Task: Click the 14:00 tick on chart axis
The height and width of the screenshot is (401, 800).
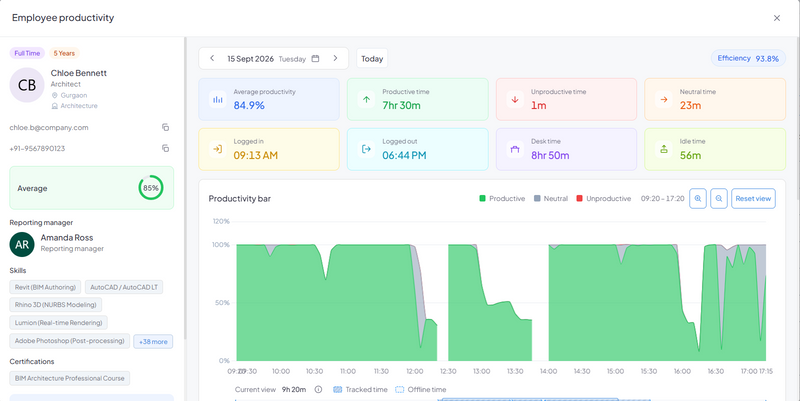Action: pyautogui.click(x=548, y=371)
